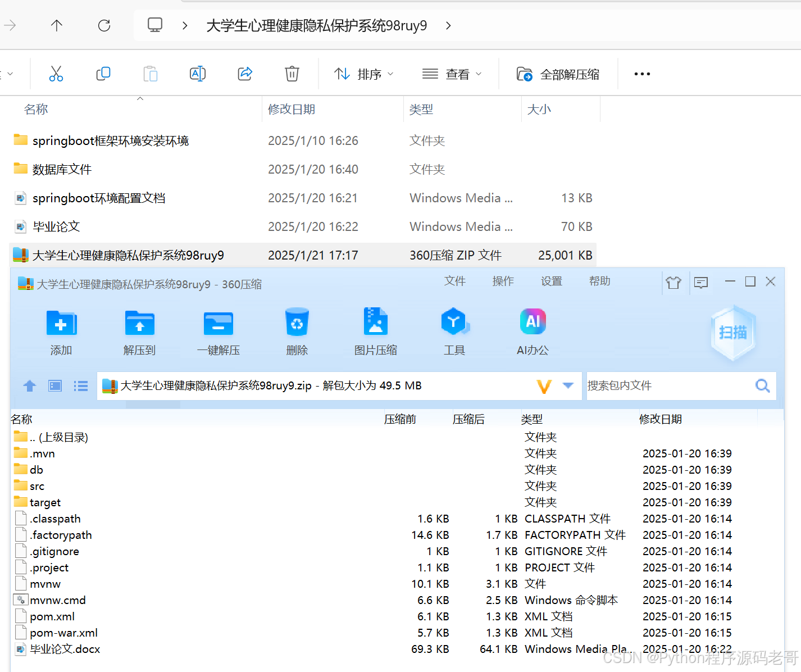Screen dimensions: 801x672
Task: Open the three-dot more options menu
Action: 642,74
